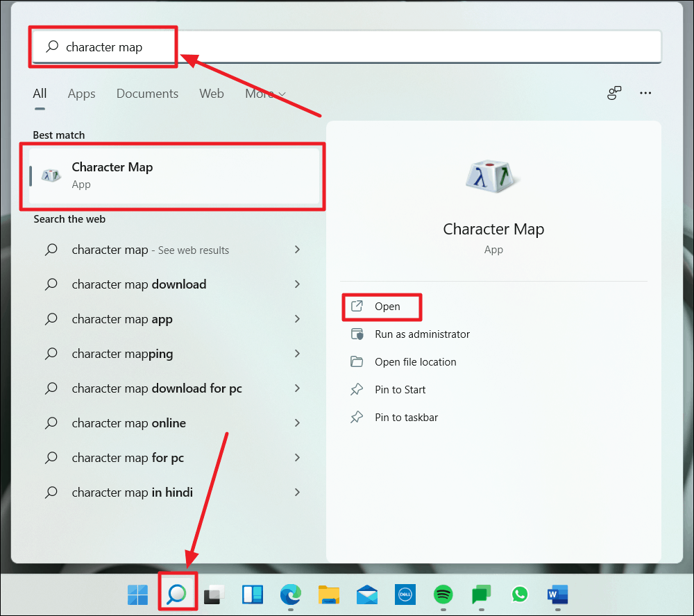Open the search feedback people icon
The width and height of the screenshot is (694, 616).
coord(614,93)
